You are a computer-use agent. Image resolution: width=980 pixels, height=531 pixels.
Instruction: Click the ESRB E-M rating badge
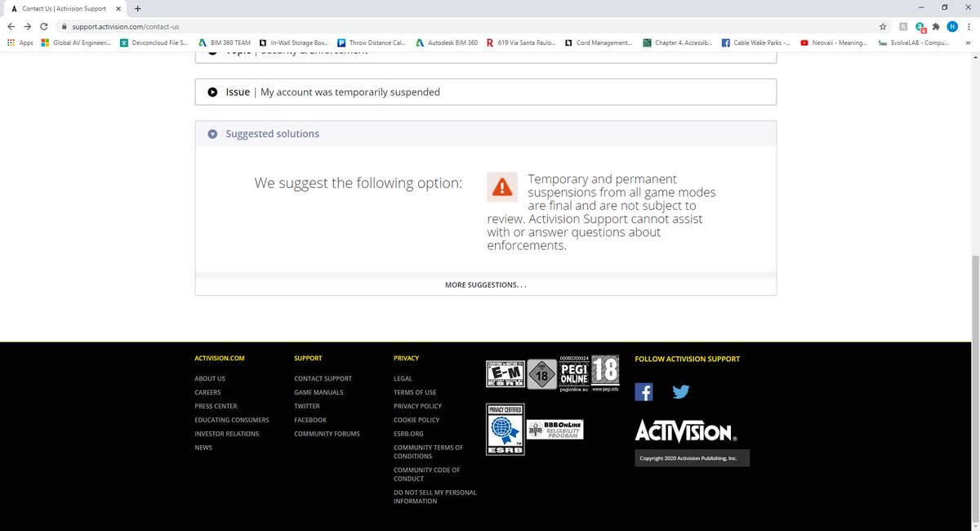pos(505,373)
